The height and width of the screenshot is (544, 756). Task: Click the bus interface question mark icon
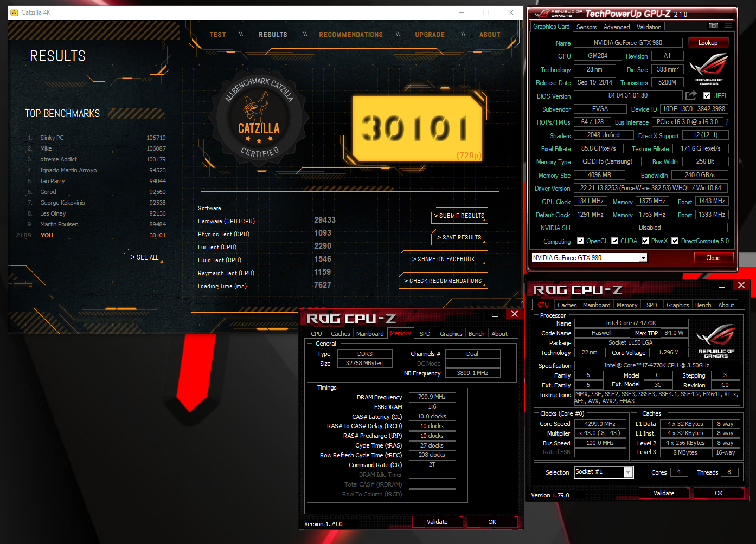[x=727, y=122]
